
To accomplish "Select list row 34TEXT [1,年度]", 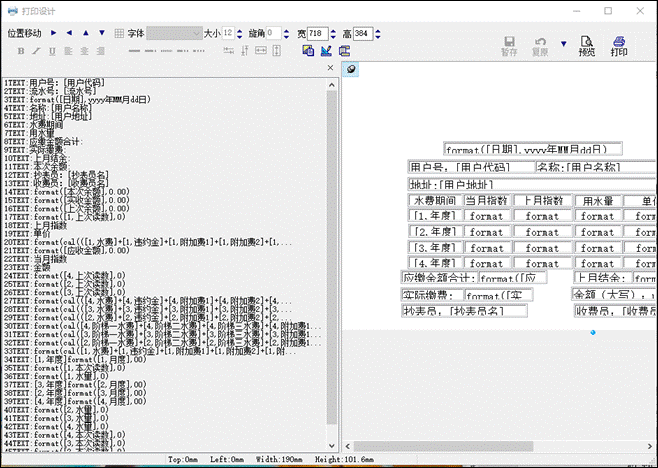I will coord(75,360).
